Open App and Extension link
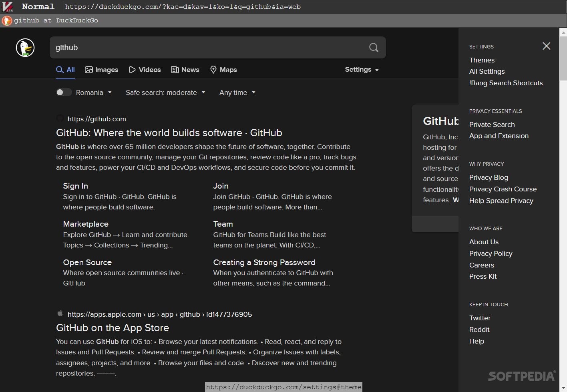Viewport: 567px width, 392px height. (x=499, y=136)
